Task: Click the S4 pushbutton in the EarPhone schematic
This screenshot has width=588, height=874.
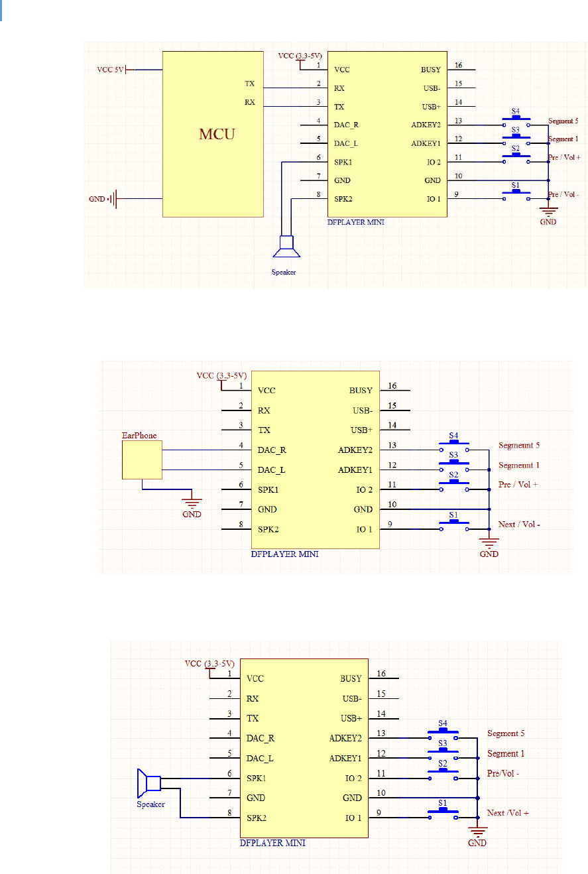Action: pos(454,446)
